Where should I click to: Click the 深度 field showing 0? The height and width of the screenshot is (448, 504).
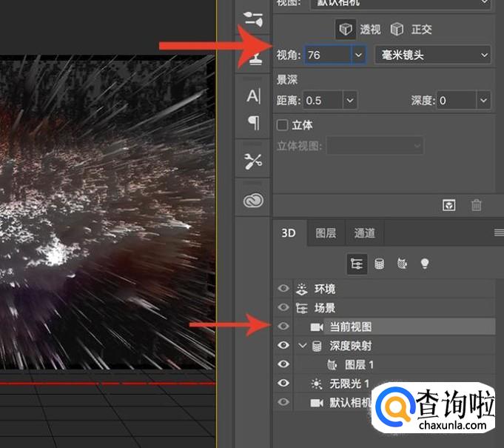coord(456,101)
